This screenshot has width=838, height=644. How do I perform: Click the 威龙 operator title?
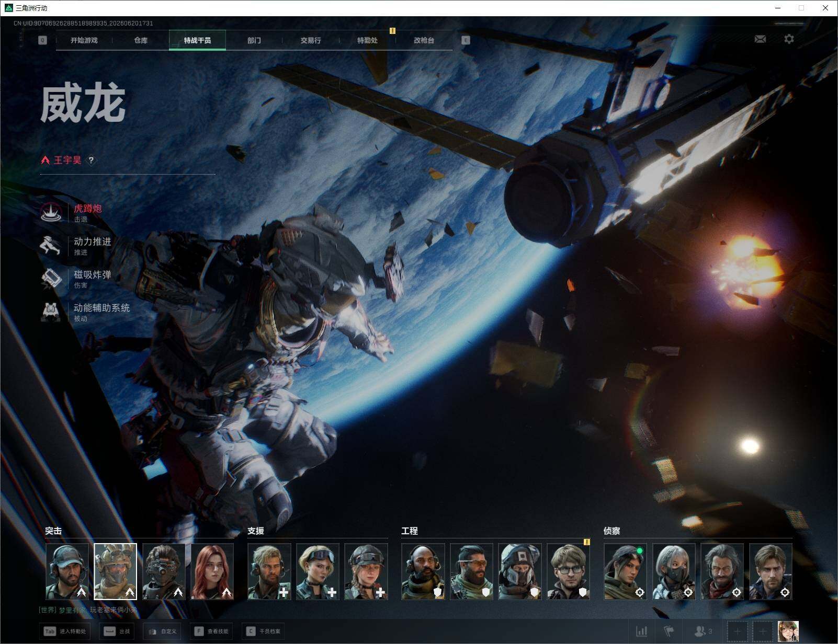(x=83, y=103)
